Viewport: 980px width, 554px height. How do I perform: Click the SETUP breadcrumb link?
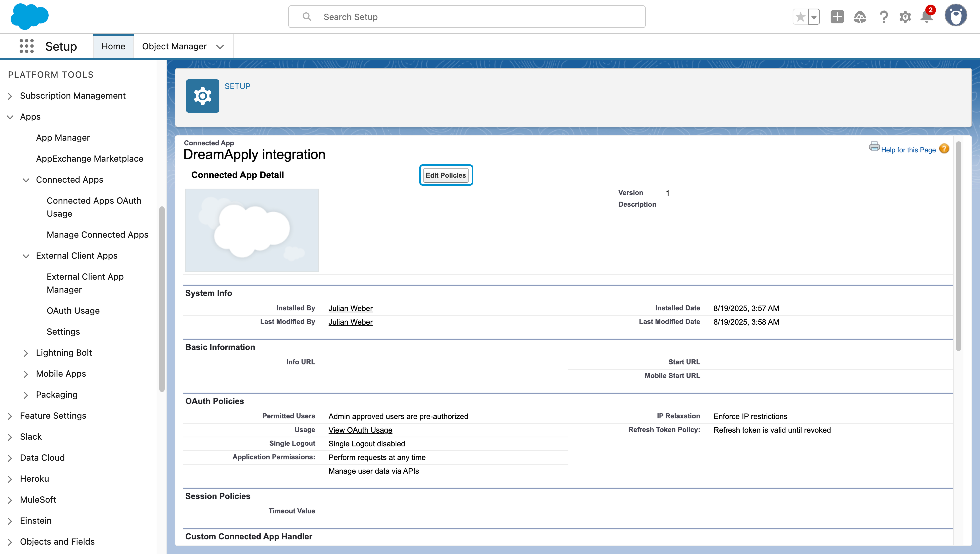237,86
